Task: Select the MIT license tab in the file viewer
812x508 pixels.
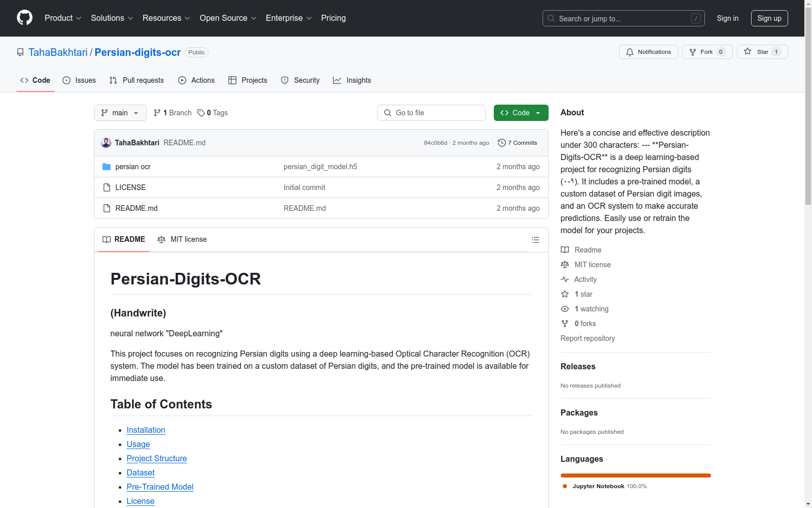Action: 182,239
